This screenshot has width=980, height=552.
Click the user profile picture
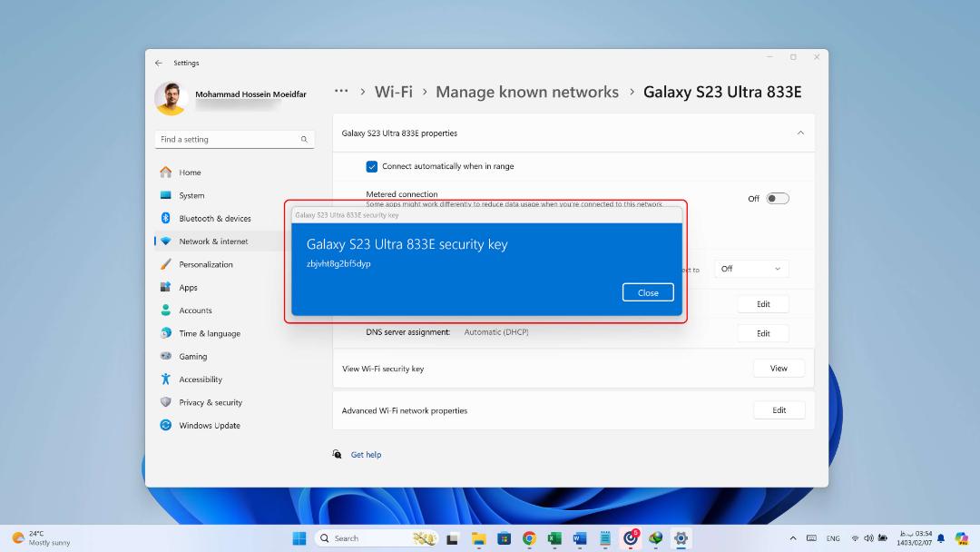171,98
